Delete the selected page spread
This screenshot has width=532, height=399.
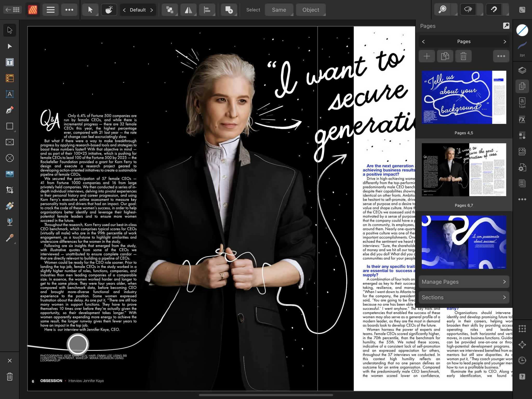(x=463, y=56)
